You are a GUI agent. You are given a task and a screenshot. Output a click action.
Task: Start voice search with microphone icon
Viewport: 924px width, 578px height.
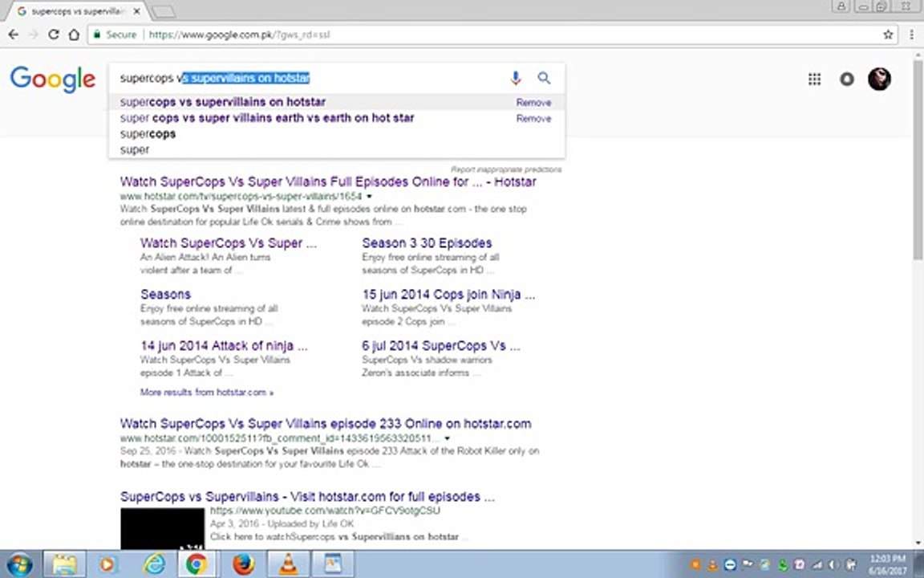pos(516,78)
